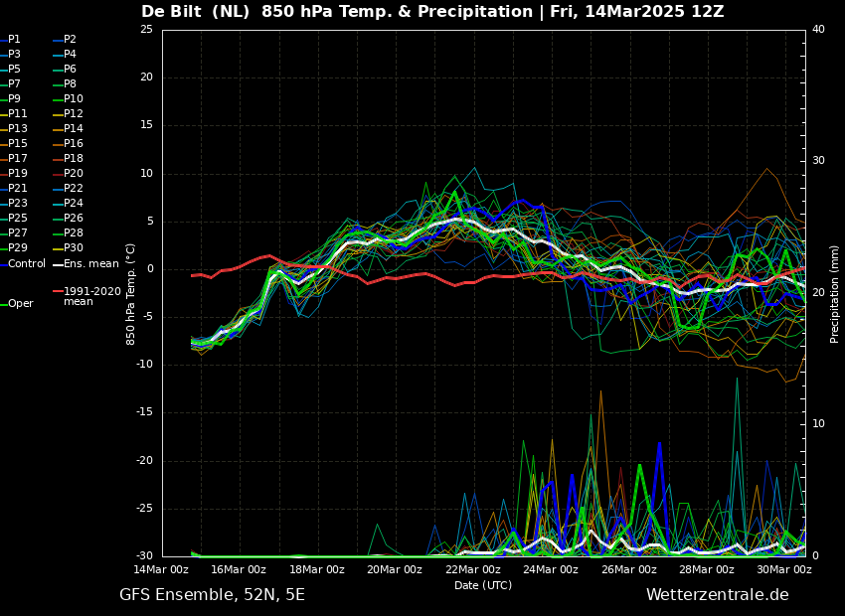Select the P10 legend label

pos(69,98)
